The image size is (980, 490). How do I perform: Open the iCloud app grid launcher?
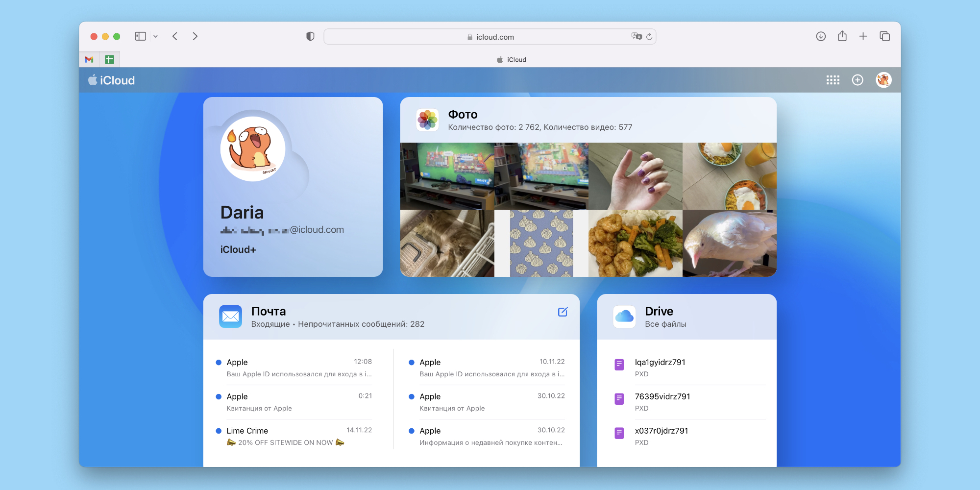[833, 80]
